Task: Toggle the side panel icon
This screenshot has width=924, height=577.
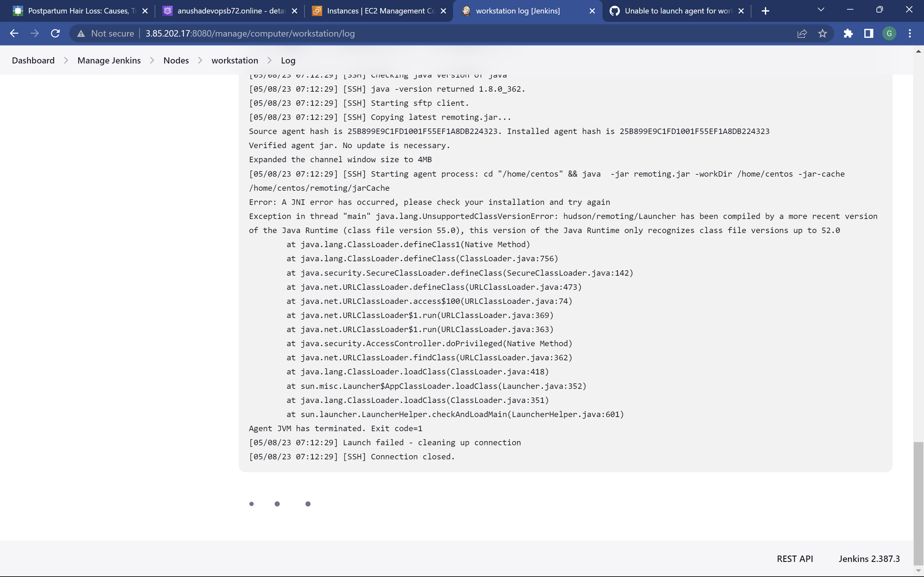Action: (x=868, y=34)
